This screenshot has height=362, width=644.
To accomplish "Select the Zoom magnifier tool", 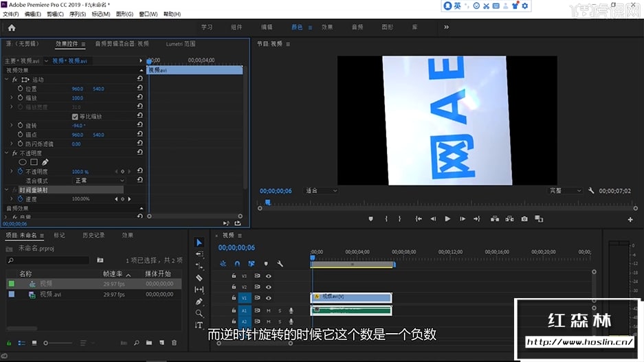I will [199, 313].
